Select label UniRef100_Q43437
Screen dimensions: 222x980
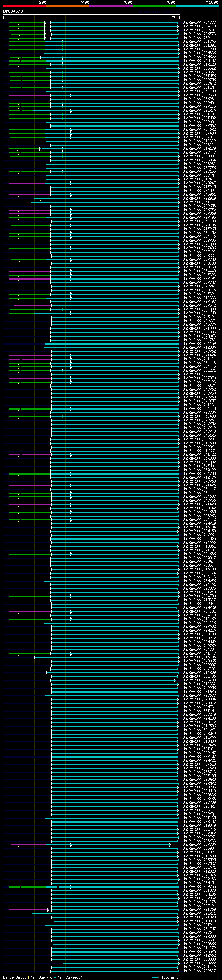tap(199, 60)
